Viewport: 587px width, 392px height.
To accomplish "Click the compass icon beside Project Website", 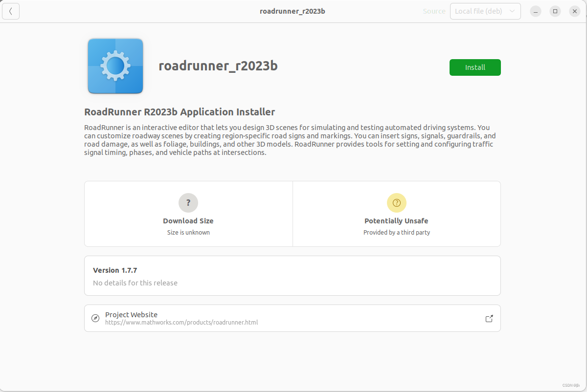I will [x=95, y=318].
